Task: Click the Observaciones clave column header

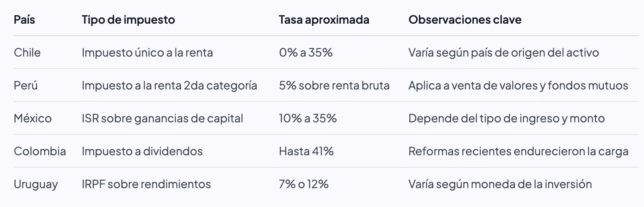Action: [465, 20]
